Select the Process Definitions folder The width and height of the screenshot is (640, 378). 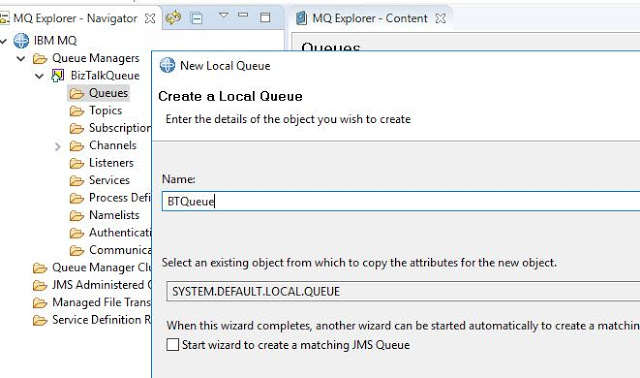120,198
